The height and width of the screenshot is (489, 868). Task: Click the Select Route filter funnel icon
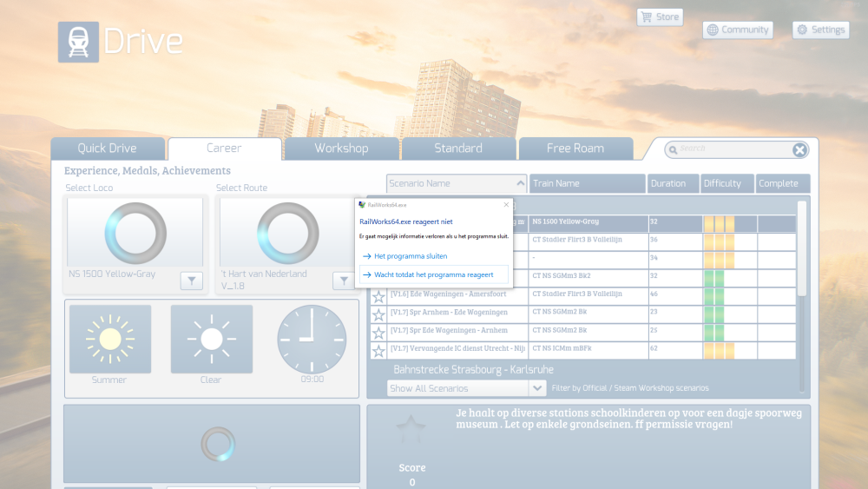[344, 281]
